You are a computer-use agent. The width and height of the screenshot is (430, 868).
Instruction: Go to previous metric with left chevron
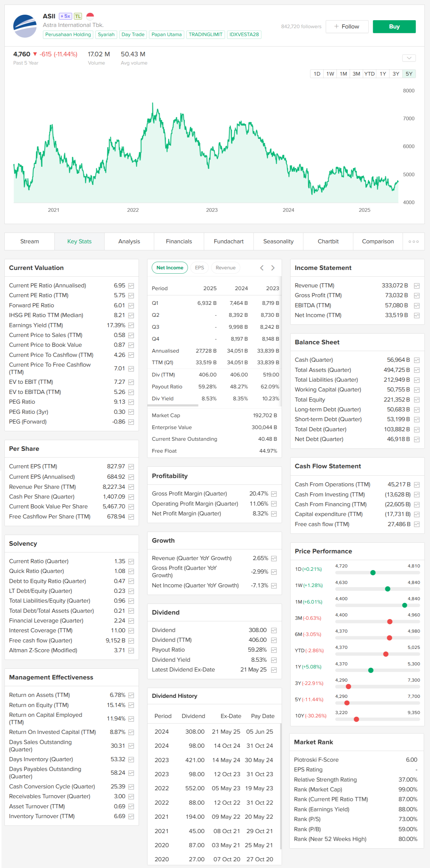coord(262,268)
